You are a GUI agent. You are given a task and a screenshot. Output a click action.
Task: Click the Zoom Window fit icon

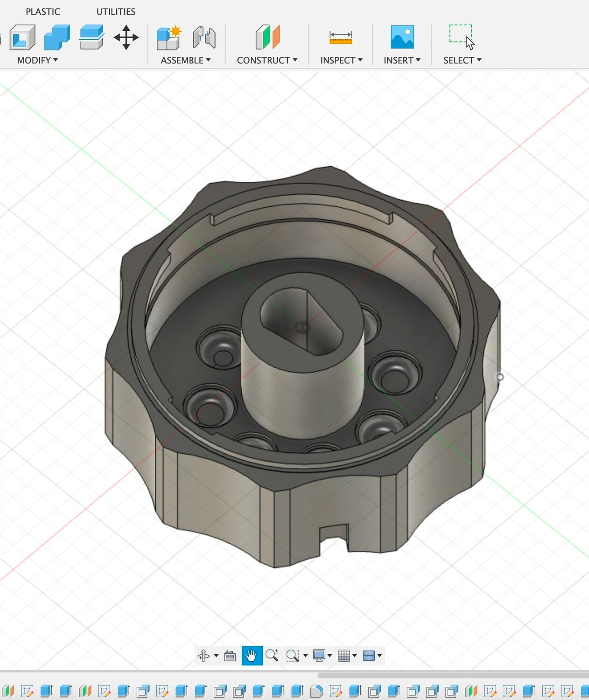point(292,656)
